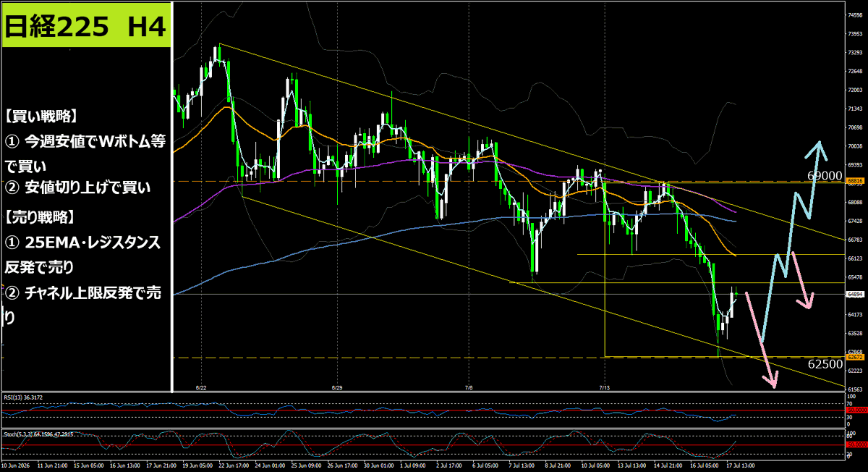Click the 72003 price axis label

[x=854, y=90]
